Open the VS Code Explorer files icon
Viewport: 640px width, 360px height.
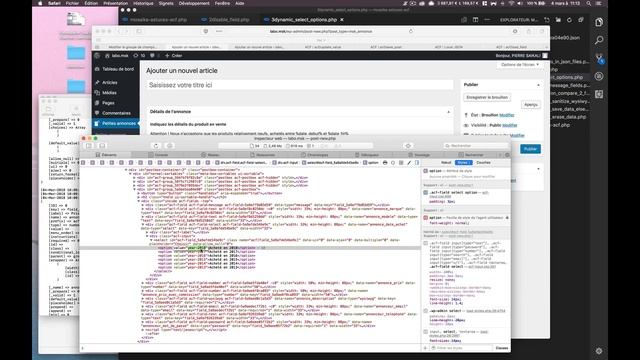(x=599, y=22)
